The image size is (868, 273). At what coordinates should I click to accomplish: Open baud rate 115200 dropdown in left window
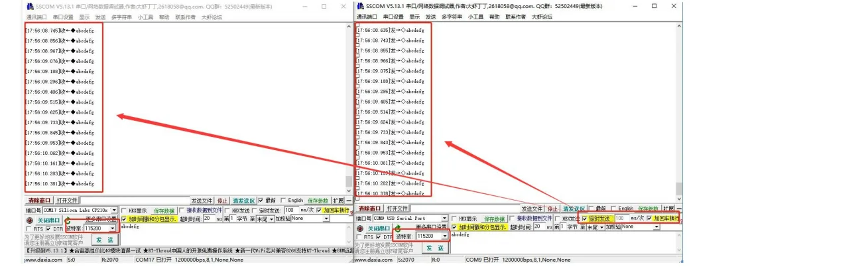112,228
